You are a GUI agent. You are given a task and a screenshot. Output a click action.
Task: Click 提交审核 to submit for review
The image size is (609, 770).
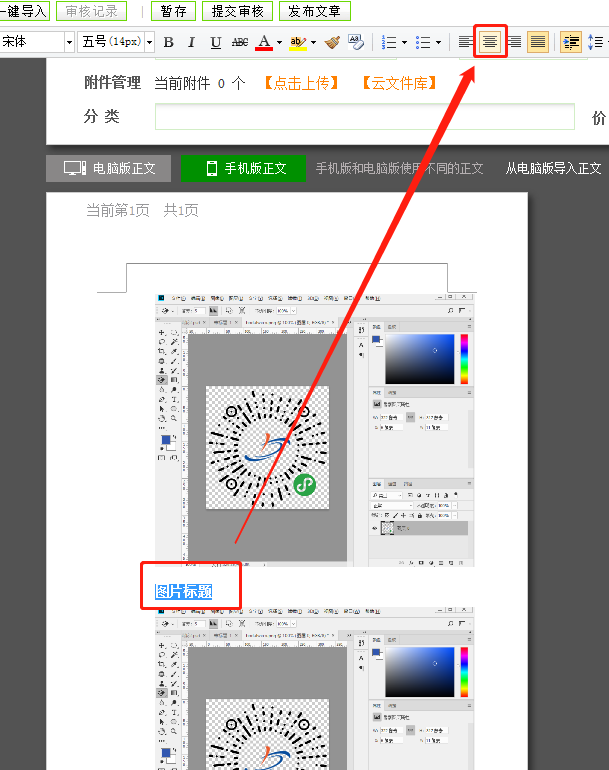click(x=238, y=11)
